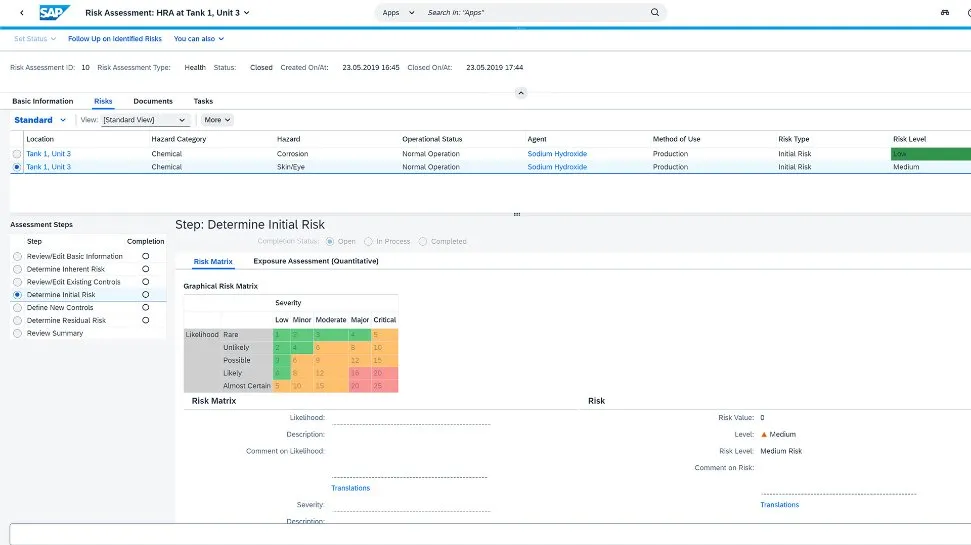Click Follow Up on Identified Risks
971x545 pixels.
point(115,39)
